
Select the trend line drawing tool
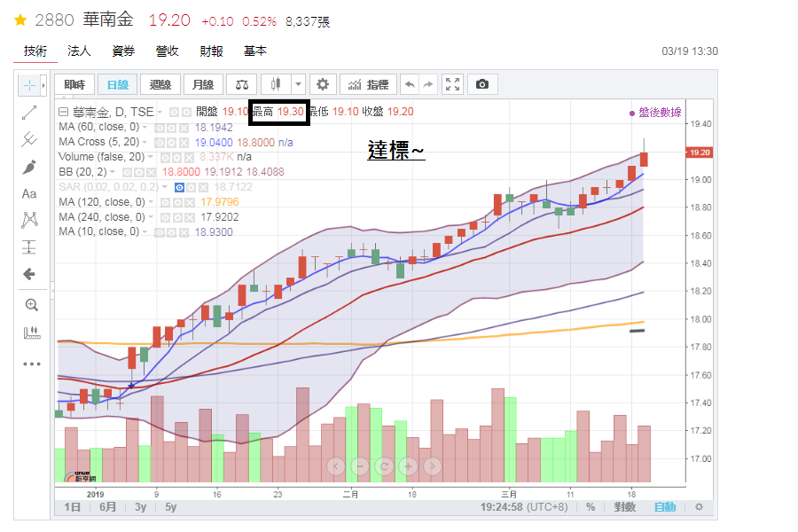pyautogui.click(x=29, y=113)
